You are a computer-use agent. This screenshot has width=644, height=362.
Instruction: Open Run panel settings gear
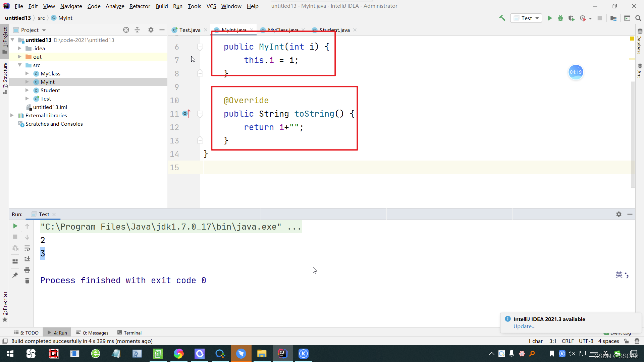pos(619,214)
